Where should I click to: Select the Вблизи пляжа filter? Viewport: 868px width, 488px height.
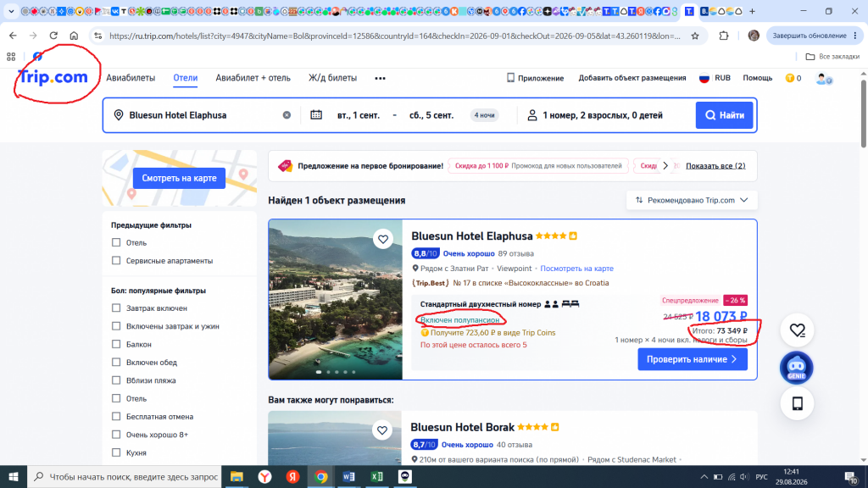coord(115,380)
